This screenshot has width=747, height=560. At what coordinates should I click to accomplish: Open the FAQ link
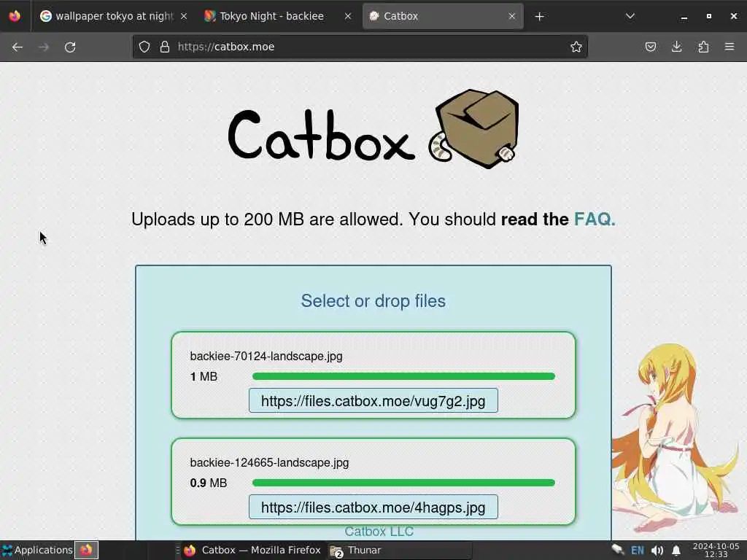[x=595, y=219]
